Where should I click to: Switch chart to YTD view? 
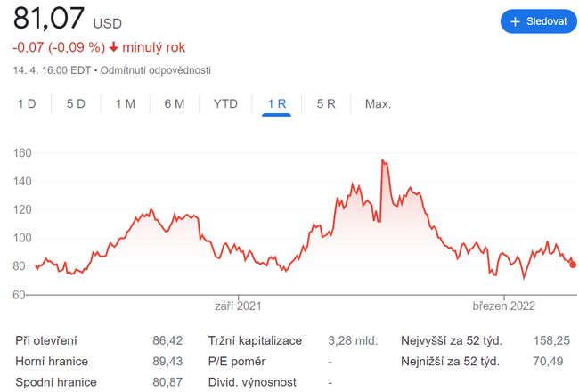tap(225, 104)
